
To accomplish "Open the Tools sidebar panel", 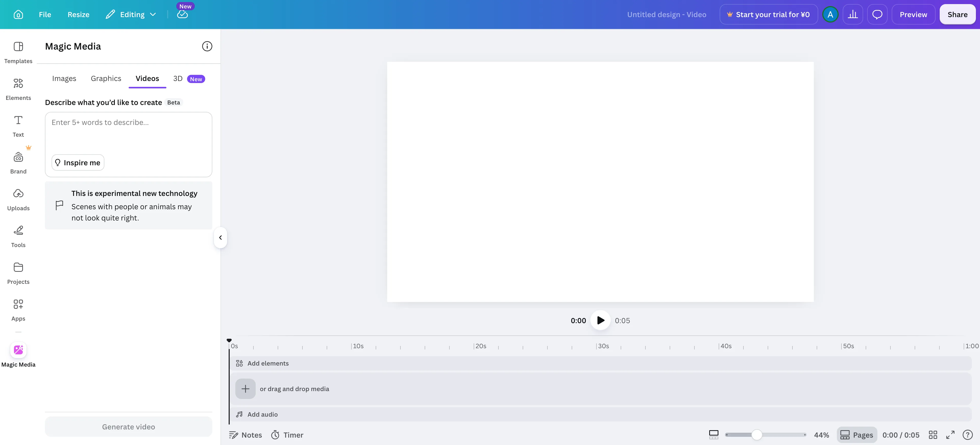I will tap(18, 236).
